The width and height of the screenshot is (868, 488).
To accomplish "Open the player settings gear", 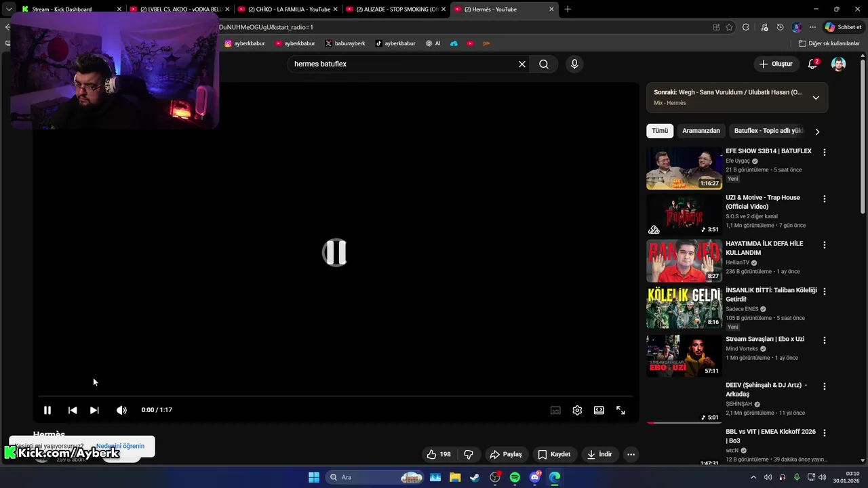I will coord(577,410).
